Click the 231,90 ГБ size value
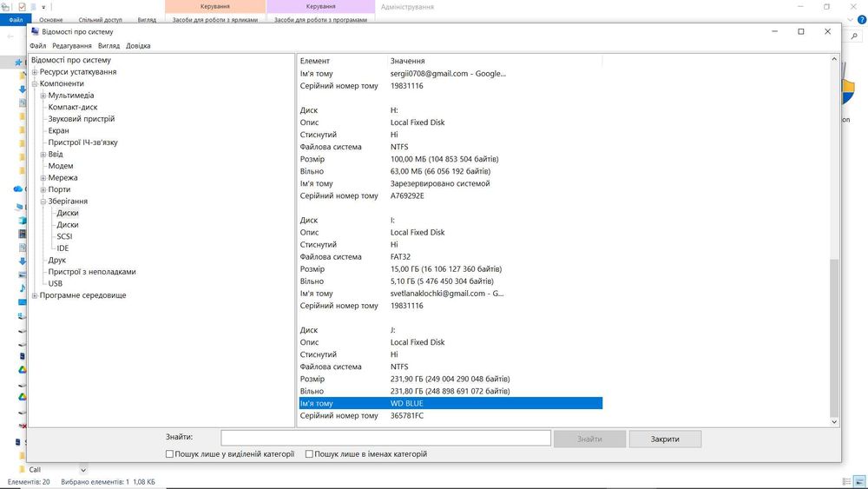 450,380
